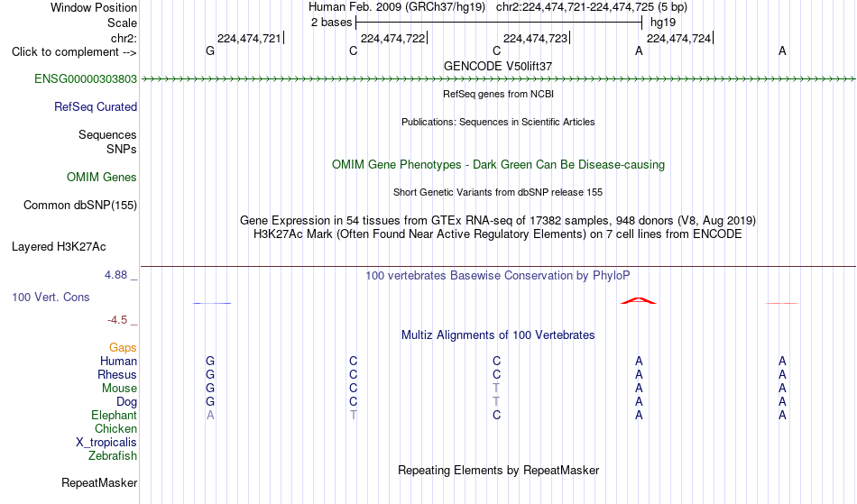Click the '2 bases' scale bar label

click(x=331, y=23)
